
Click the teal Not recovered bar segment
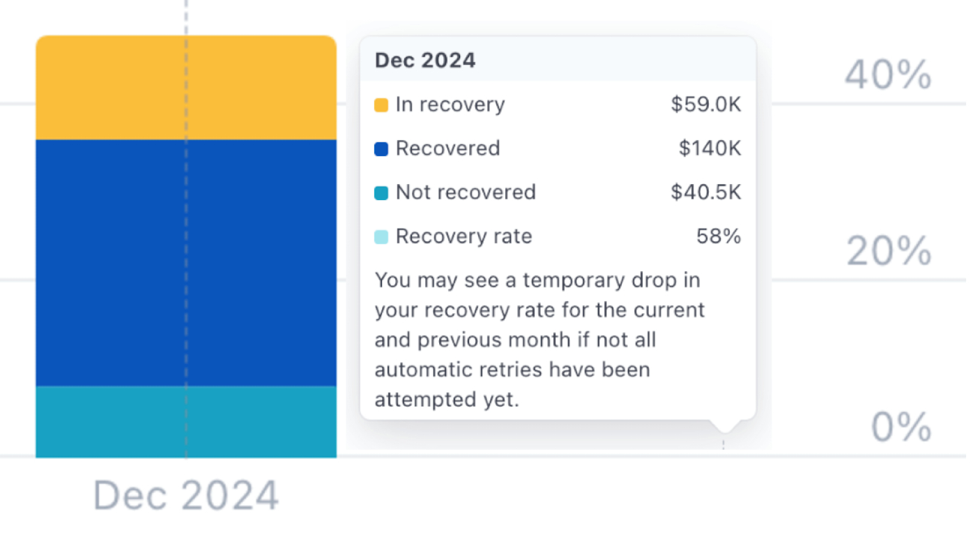click(x=186, y=422)
